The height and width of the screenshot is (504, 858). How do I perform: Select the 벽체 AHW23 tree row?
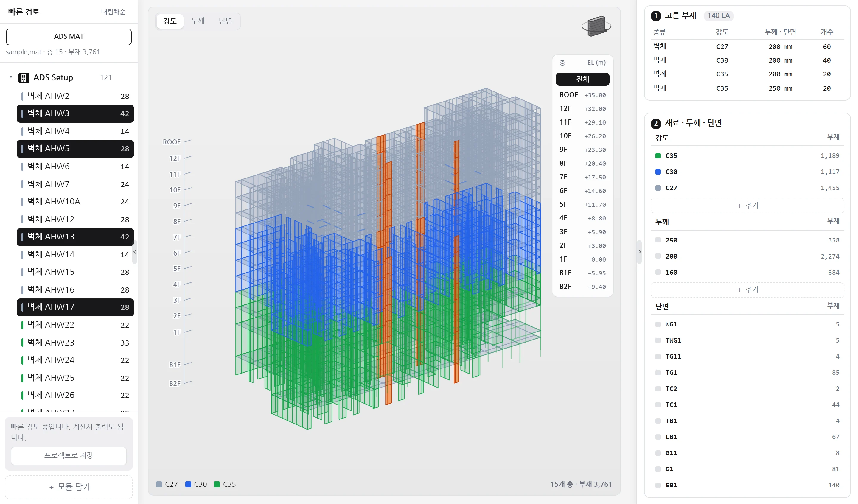(x=75, y=343)
